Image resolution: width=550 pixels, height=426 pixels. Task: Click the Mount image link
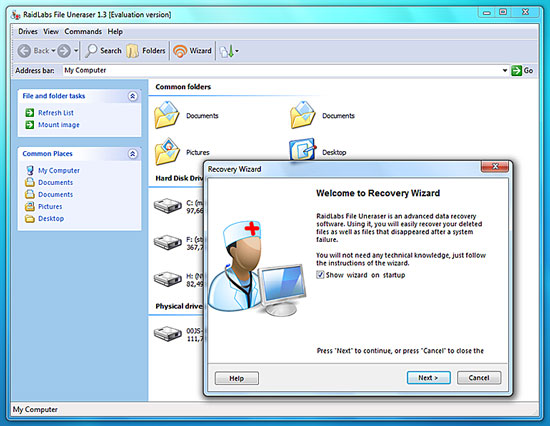(59, 125)
